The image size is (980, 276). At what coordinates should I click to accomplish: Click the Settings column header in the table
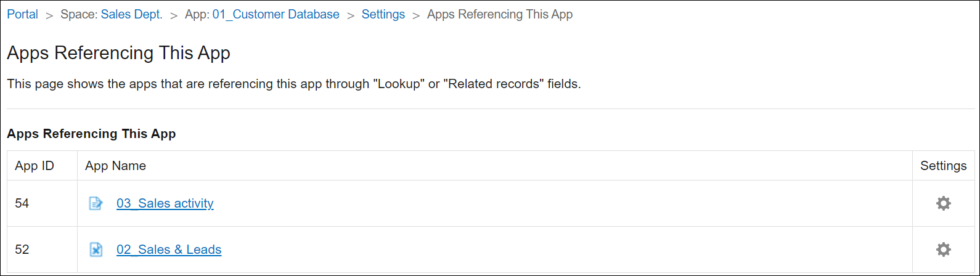(x=943, y=166)
